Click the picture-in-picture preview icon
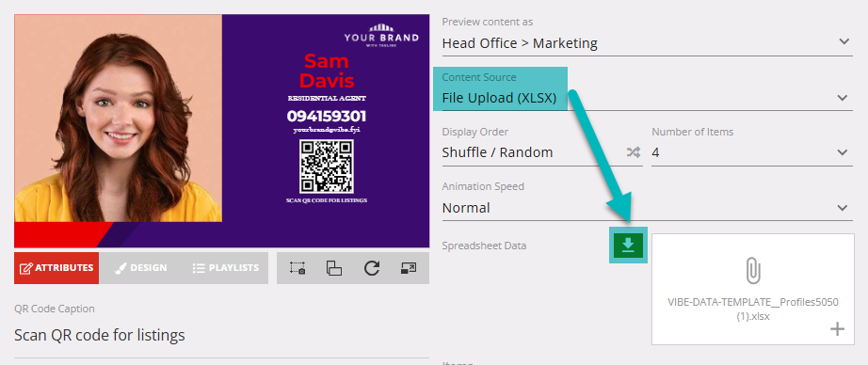868x365 pixels. point(408,268)
